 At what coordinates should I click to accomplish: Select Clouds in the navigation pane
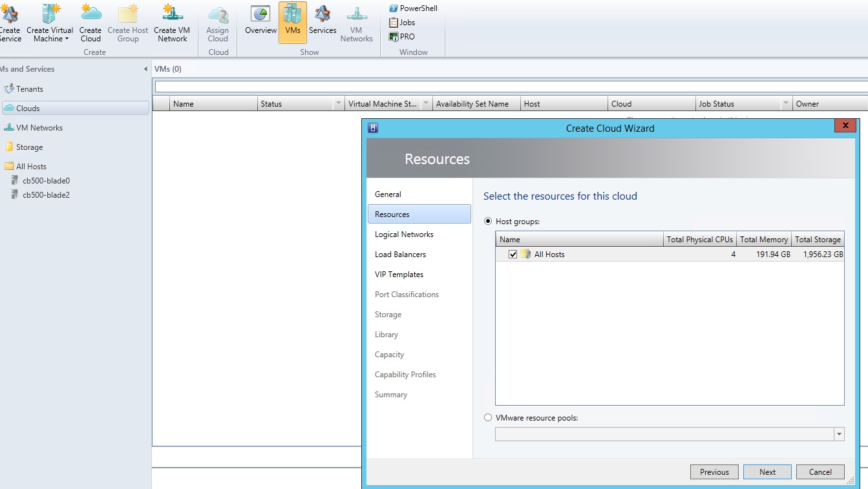(x=76, y=109)
